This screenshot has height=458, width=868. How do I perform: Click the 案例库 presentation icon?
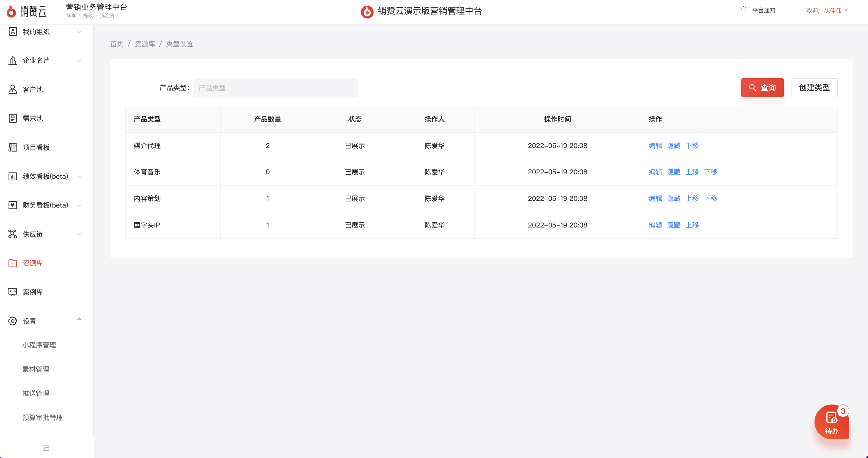point(12,292)
